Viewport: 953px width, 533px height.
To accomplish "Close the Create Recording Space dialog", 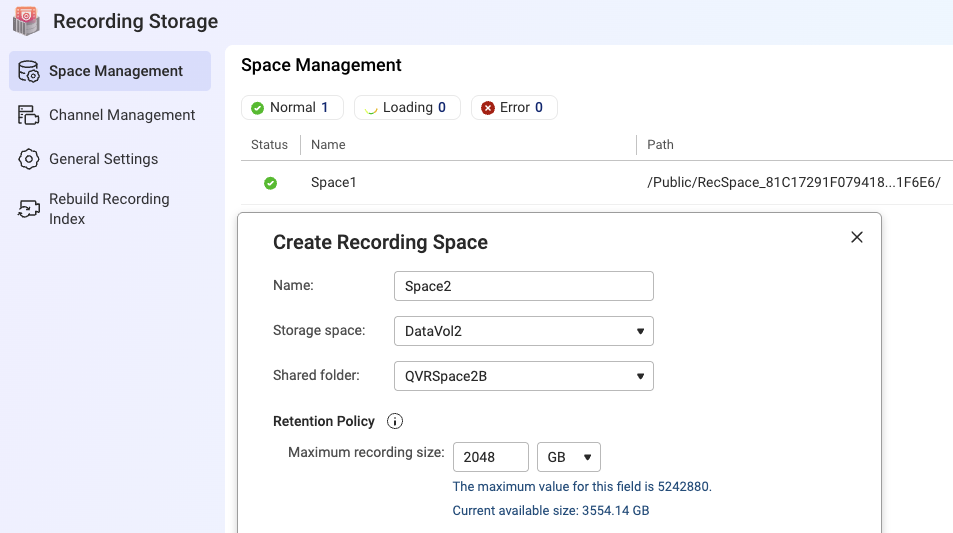I will pos(856,237).
